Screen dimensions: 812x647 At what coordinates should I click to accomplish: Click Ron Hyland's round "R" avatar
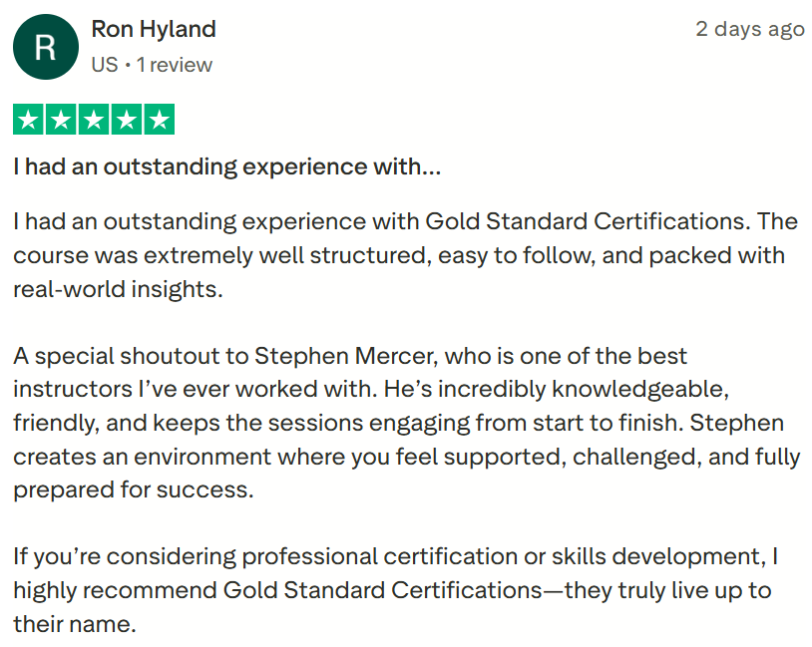tap(45, 47)
